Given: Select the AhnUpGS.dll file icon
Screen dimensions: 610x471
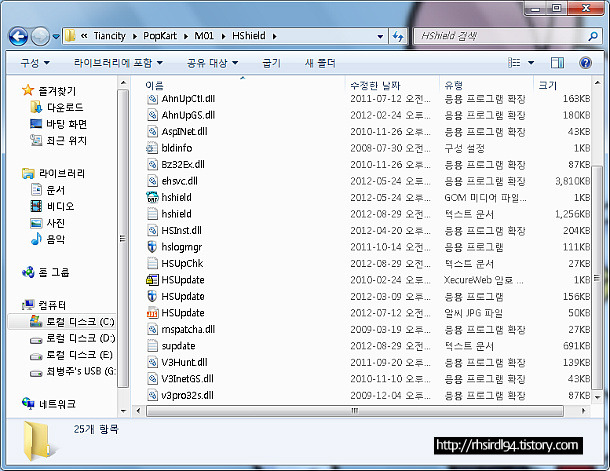Looking at the screenshot, I should 152,115.
